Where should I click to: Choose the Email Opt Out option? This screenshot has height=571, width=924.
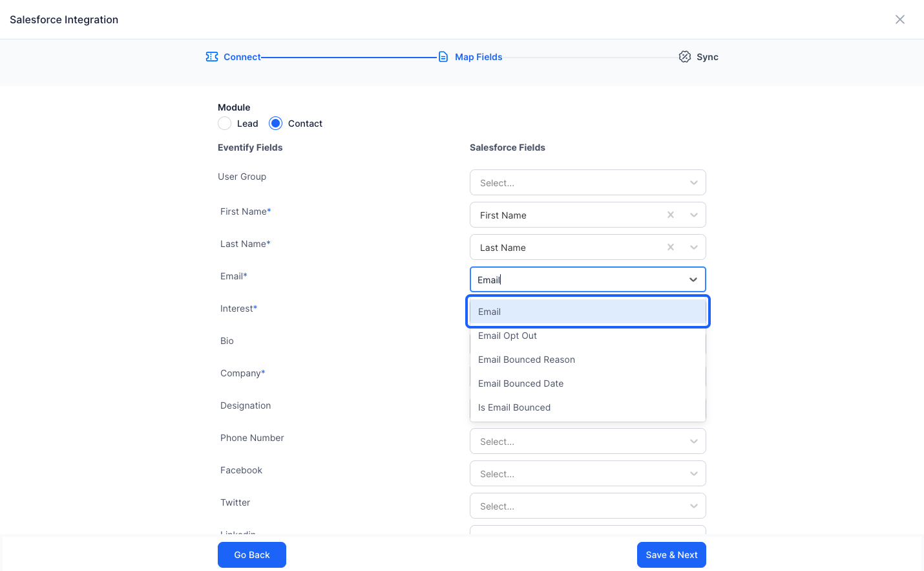pyautogui.click(x=588, y=336)
